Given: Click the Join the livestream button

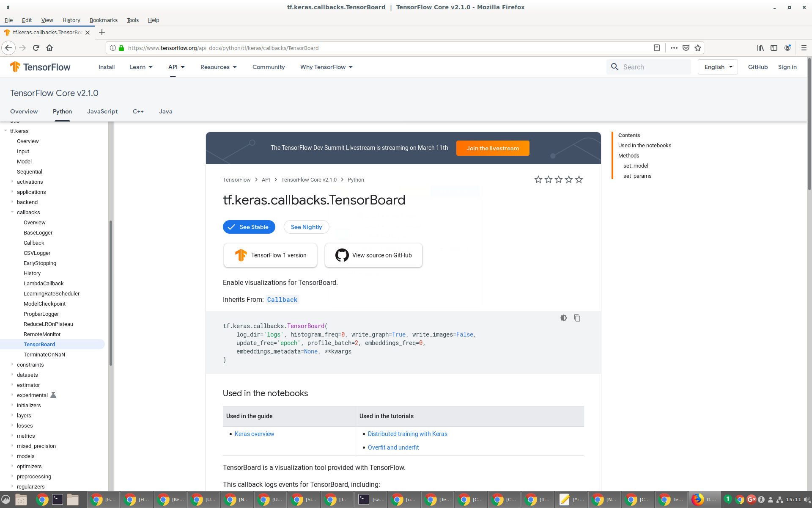Looking at the screenshot, I should click(492, 148).
